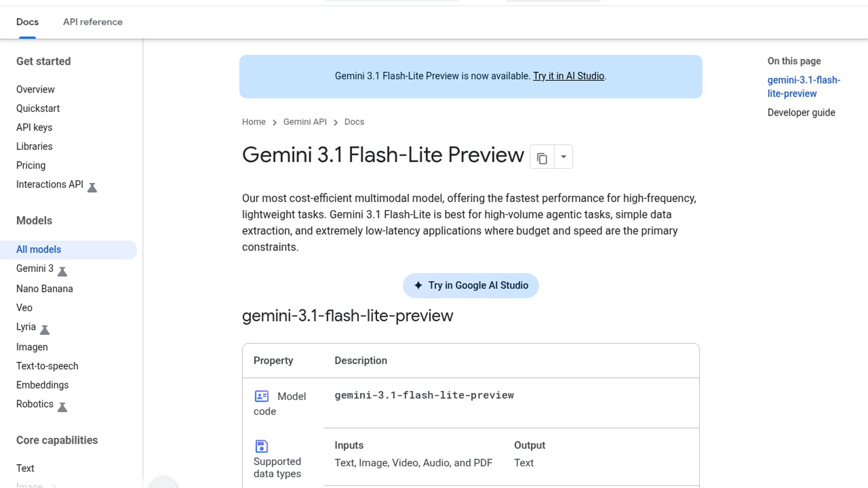Screen dimensions: 868x488
Task: Click gemini-3.1-flash-lite-preview in On this page
Action: 803,87
